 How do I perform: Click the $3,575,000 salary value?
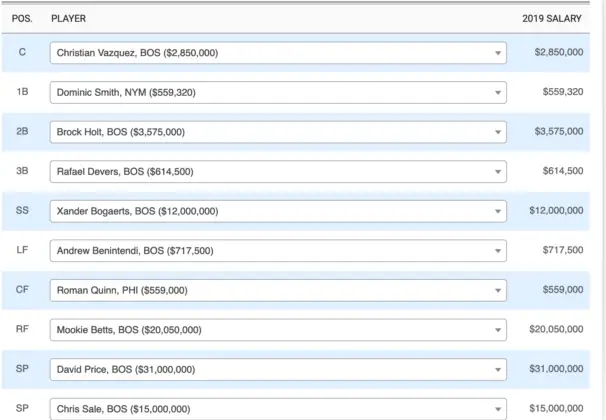(x=559, y=131)
